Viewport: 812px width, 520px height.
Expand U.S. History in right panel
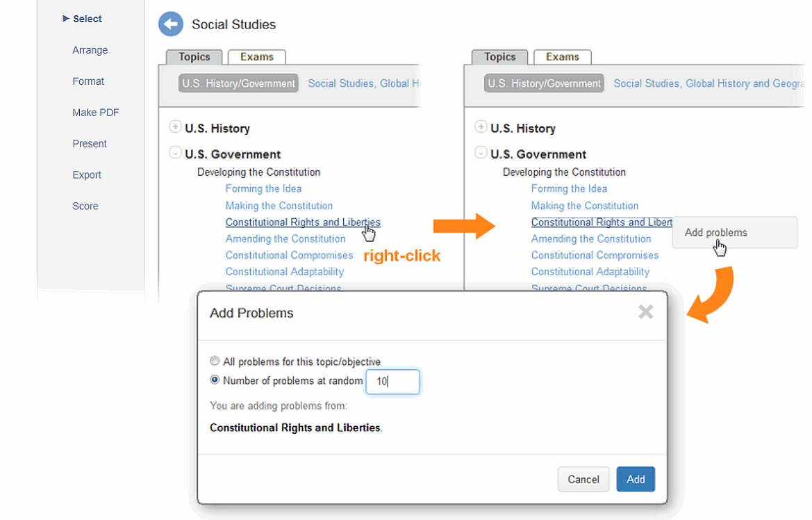481,127
